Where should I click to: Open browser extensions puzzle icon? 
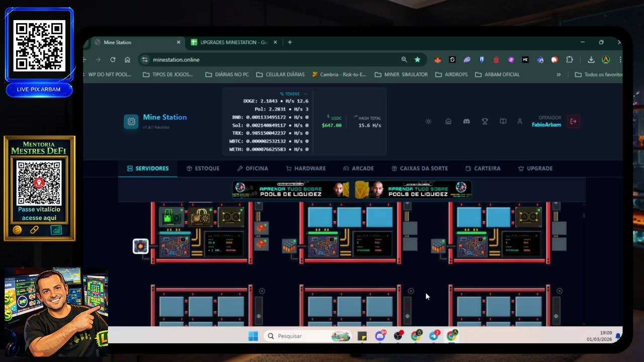pyautogui.click(x=570, y=59)
